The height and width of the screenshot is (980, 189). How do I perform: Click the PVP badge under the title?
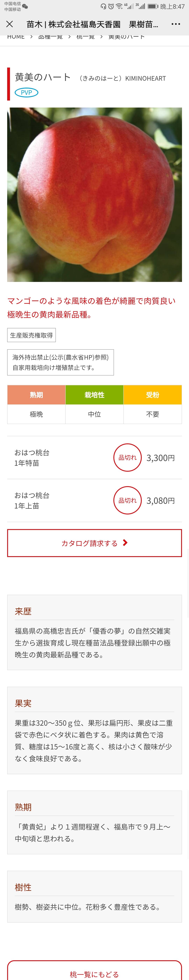coord(26,93)
